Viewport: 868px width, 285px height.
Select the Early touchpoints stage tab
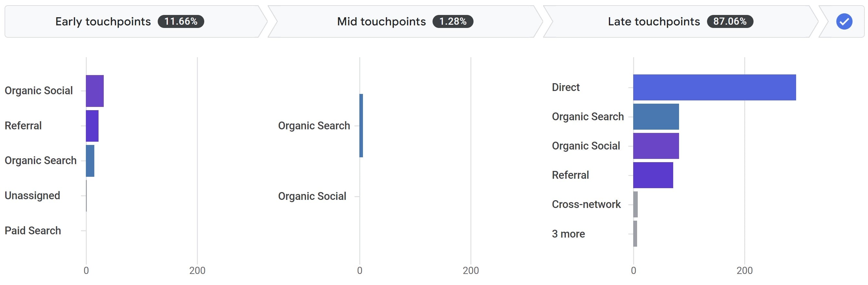pos(103,21)
